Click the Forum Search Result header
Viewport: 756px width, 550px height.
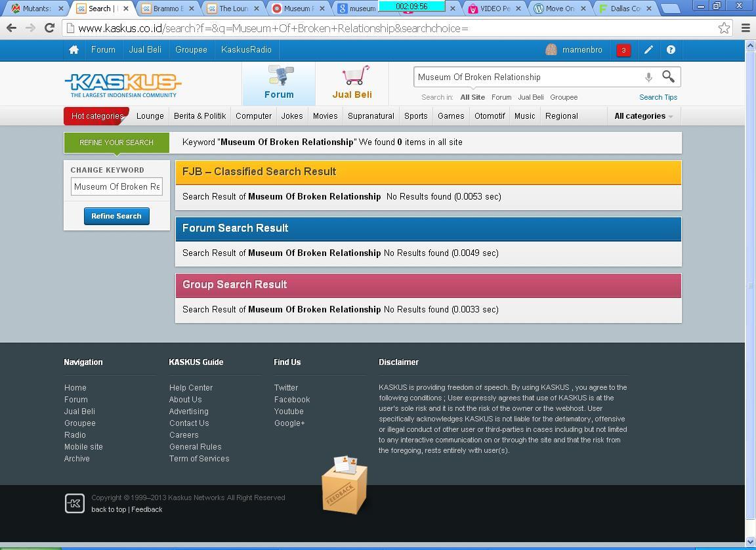click(x=428, y=228)
